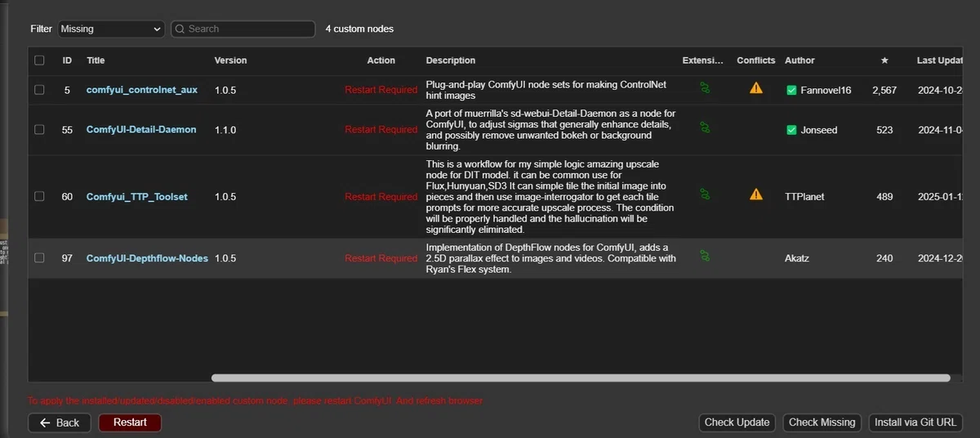The height and width of the screenshot is (438, 980).
Task: Click star count 240
Action: click(x=884, y=258)
